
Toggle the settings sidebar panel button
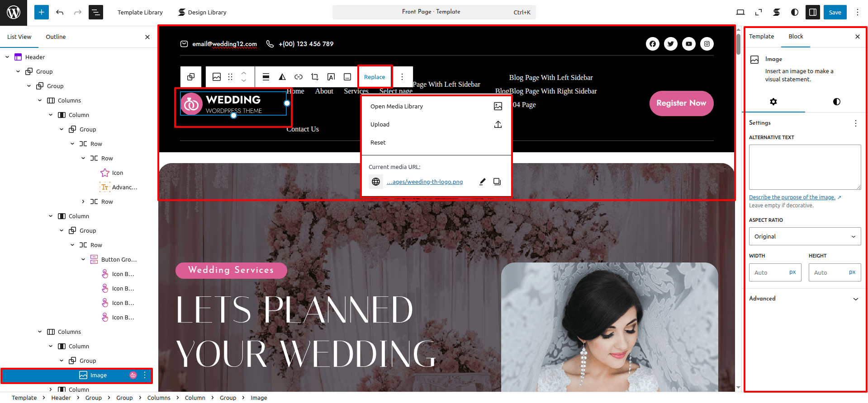[813, 12]
